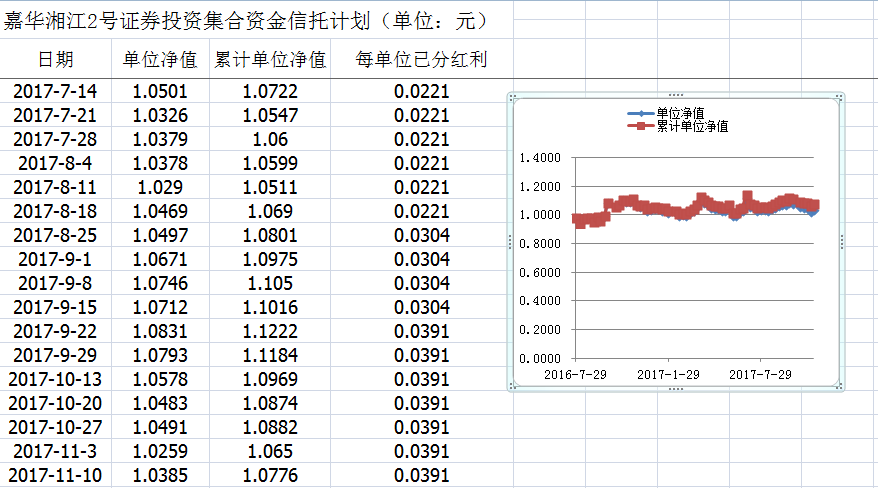878x488 pixels.
Task: Select the date cell 2017-7-14
Action: pos(56,92)
